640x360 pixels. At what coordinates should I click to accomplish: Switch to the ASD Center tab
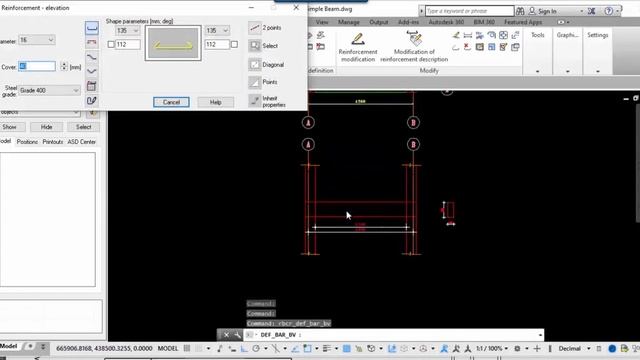[82, 142]
